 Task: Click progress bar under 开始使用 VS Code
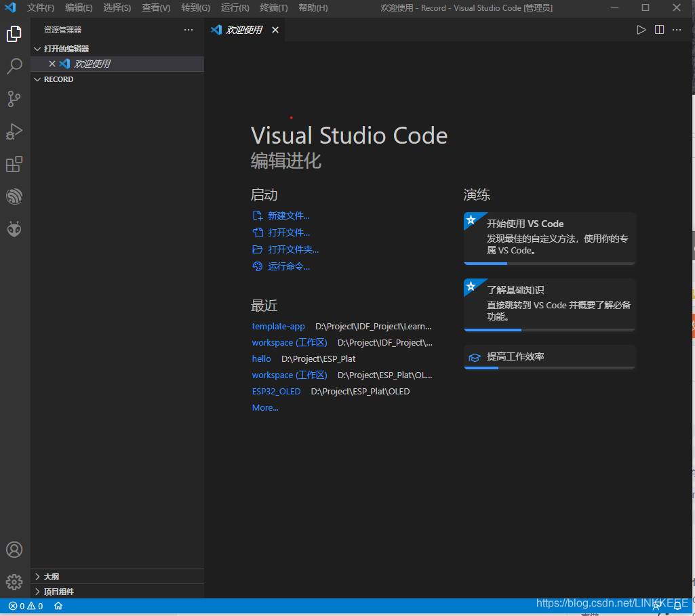(550, 264)
